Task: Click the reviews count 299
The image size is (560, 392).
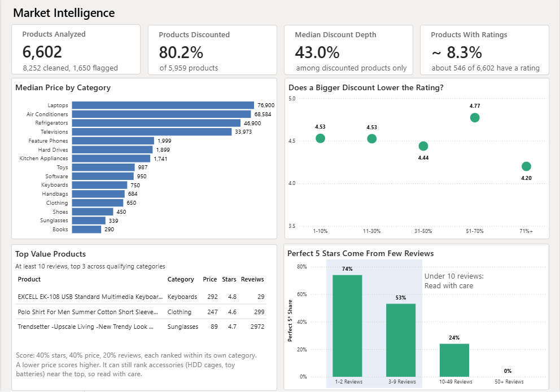Action: [259, 312]
